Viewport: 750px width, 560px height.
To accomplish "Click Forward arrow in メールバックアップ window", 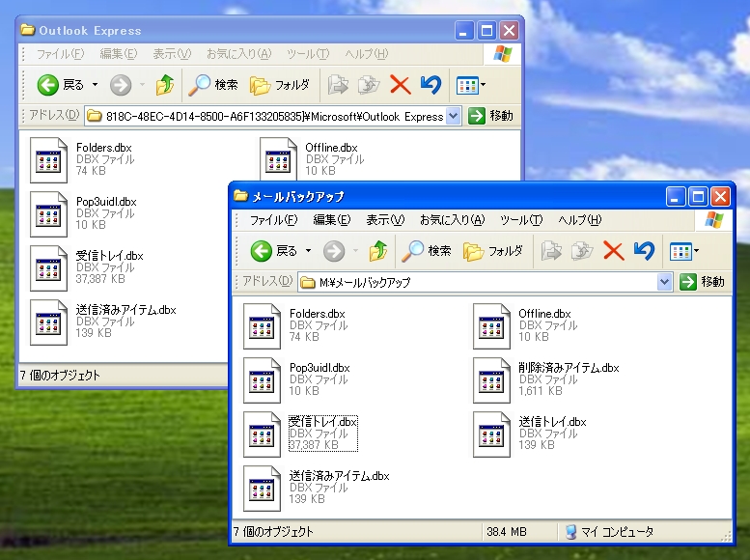I will [334, 251].
